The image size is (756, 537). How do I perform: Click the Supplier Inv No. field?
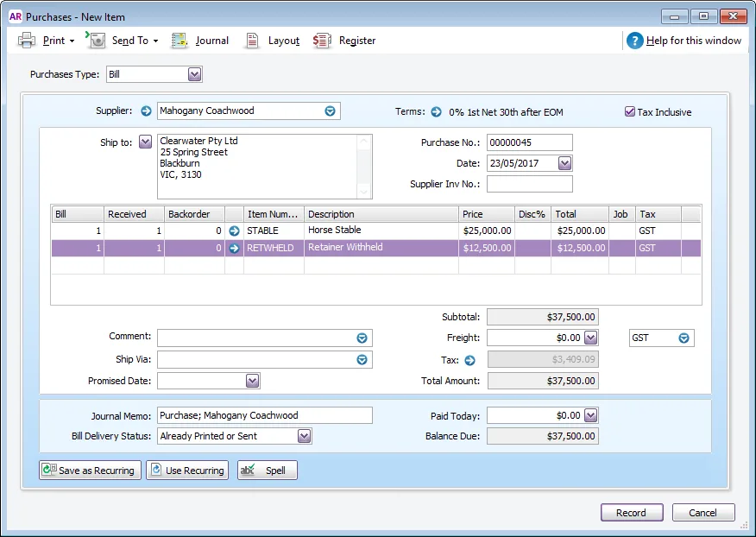529,184
